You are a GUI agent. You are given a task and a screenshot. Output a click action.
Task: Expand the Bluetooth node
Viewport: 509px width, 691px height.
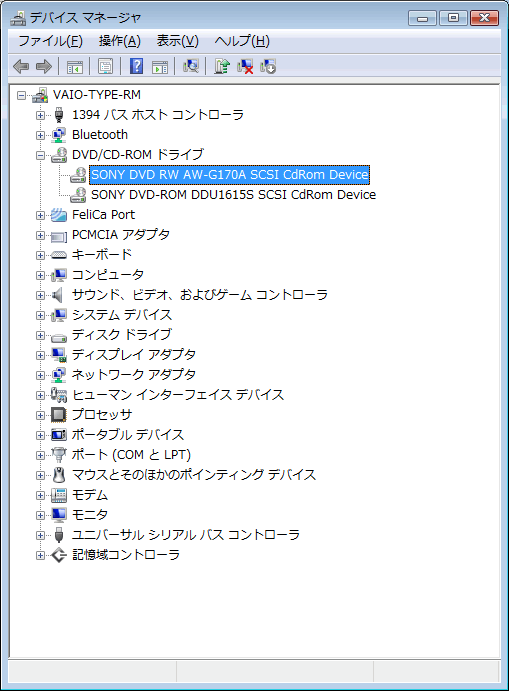pos(40,135)
